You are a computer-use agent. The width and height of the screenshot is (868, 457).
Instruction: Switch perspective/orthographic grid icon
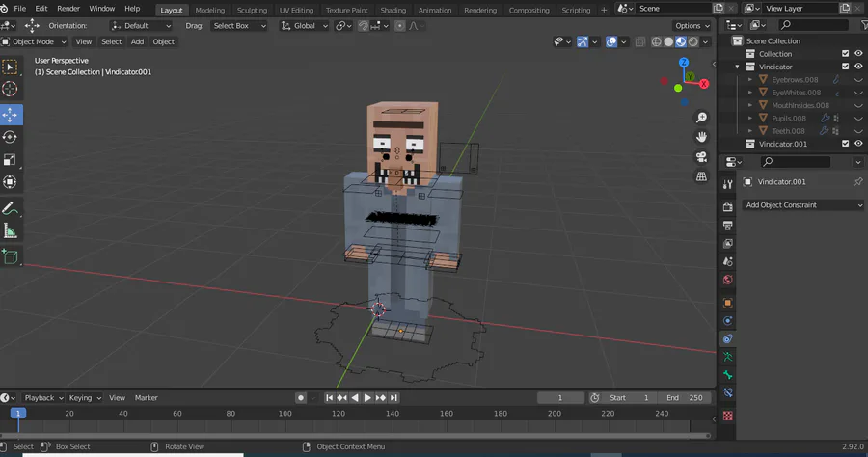pos(701,176)
